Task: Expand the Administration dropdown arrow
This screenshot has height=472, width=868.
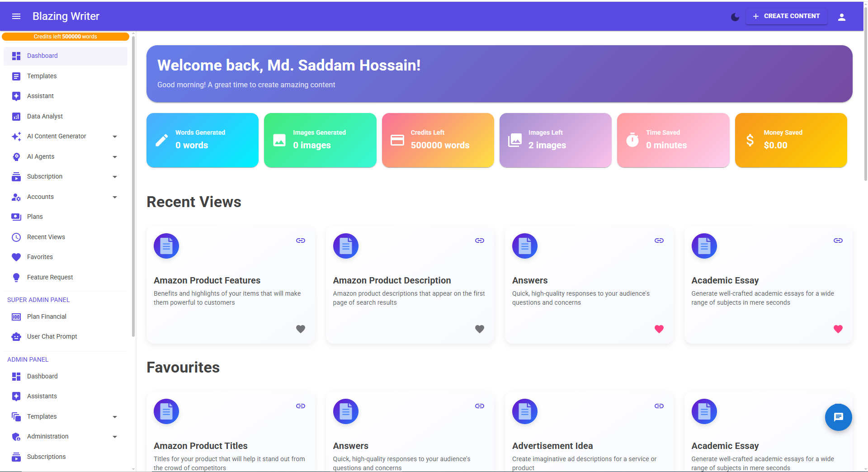Action: pos(115,437)
